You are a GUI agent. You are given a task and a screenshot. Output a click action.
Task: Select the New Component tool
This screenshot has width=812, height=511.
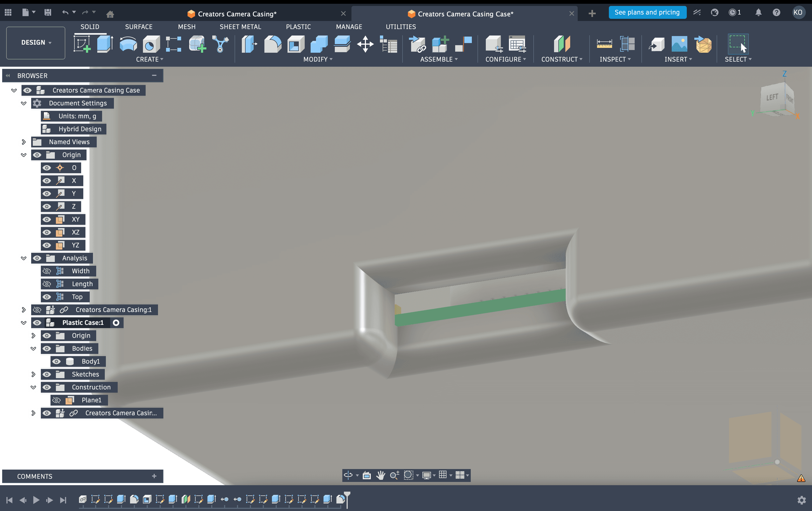coord(440,44)
